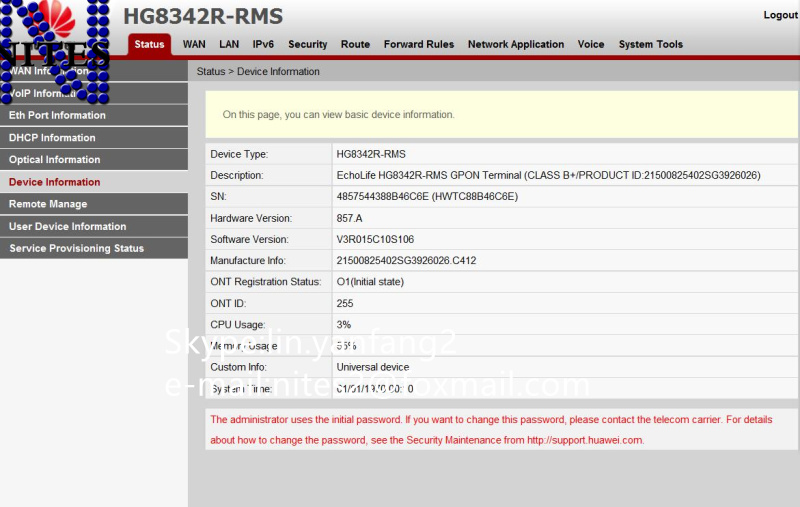Switch to the WAN tab
This screenshot has width=800, height=507.
pyautogui.click(x=194, y=44)
